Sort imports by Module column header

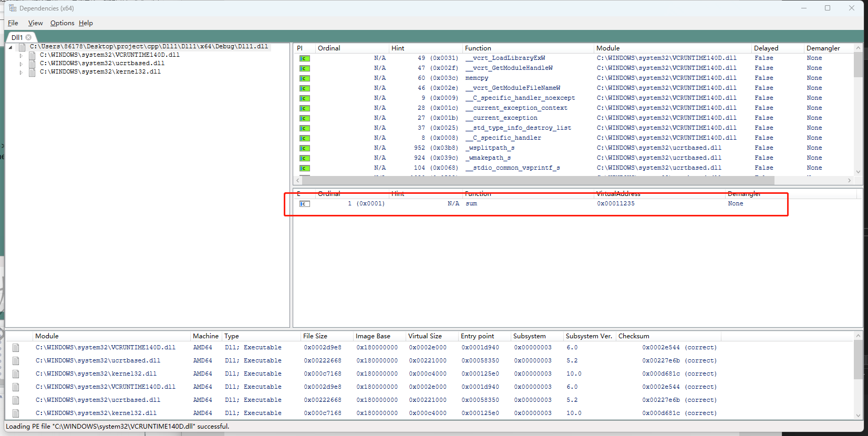[673, 48]
